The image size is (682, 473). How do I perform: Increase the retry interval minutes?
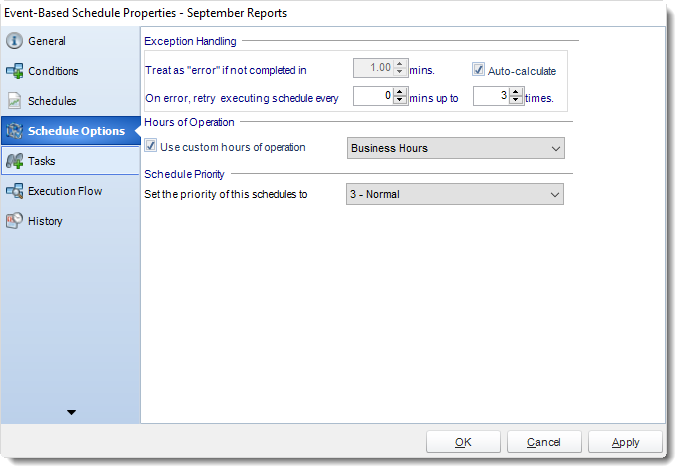tap(400, 92)
